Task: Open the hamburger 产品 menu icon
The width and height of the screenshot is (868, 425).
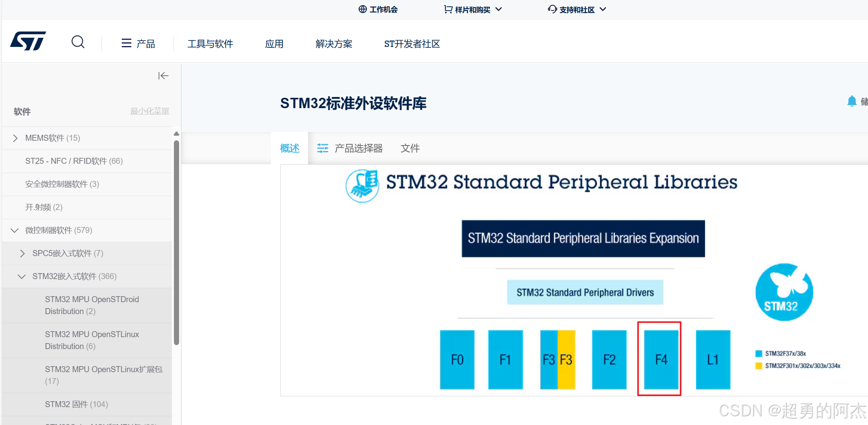Action: tap(126, 43)
